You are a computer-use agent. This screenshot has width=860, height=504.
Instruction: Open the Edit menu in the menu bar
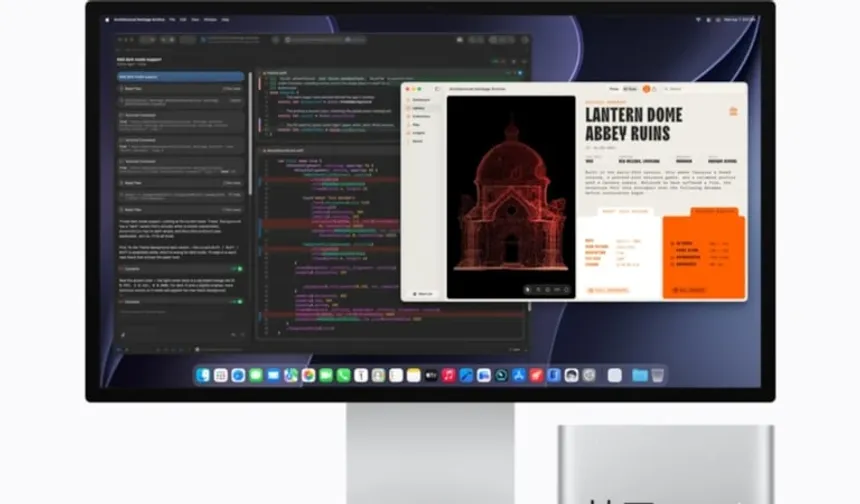pyautogui.click(x=183, y=20)
